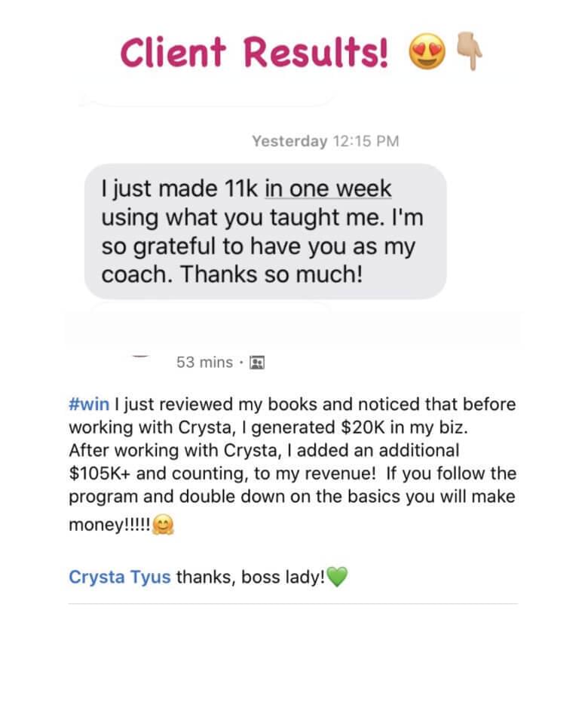The height and width of the screenshot is (717, 588).
Task: Click the Yesterday 12:15 PM timestamp
Action: coord(325,141)
